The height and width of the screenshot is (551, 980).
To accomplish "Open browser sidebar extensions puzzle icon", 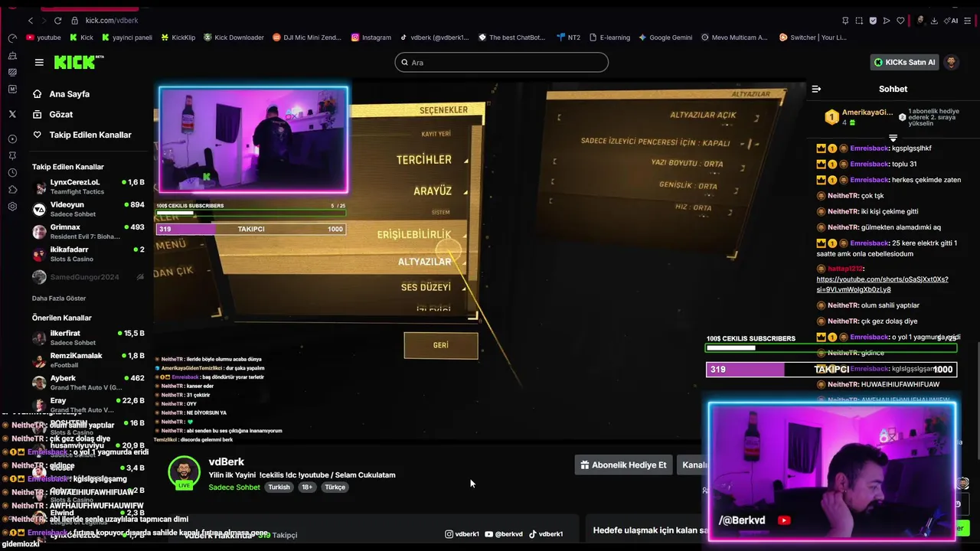I will tap(12, 189).
